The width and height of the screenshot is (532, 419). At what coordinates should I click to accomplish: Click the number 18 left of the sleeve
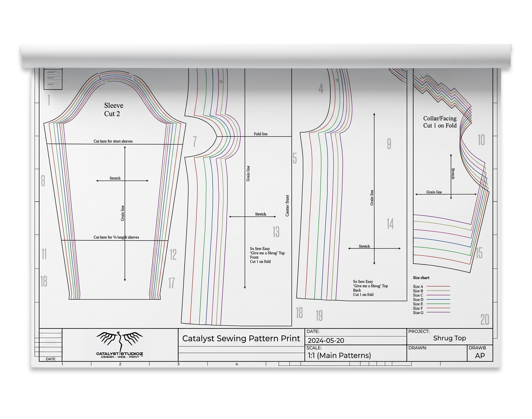coord(44,281)
